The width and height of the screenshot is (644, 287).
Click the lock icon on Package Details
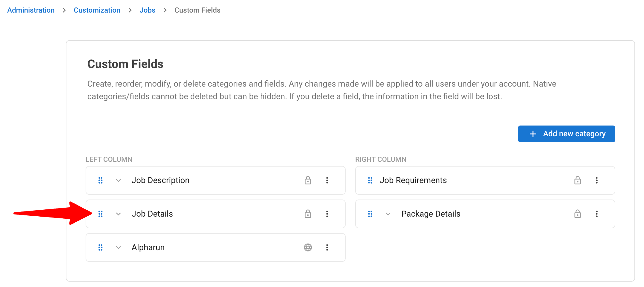point(578,214)
